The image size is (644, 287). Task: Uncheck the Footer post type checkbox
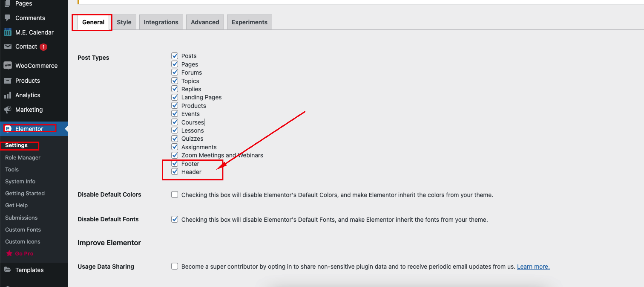(x=175, y=164)
